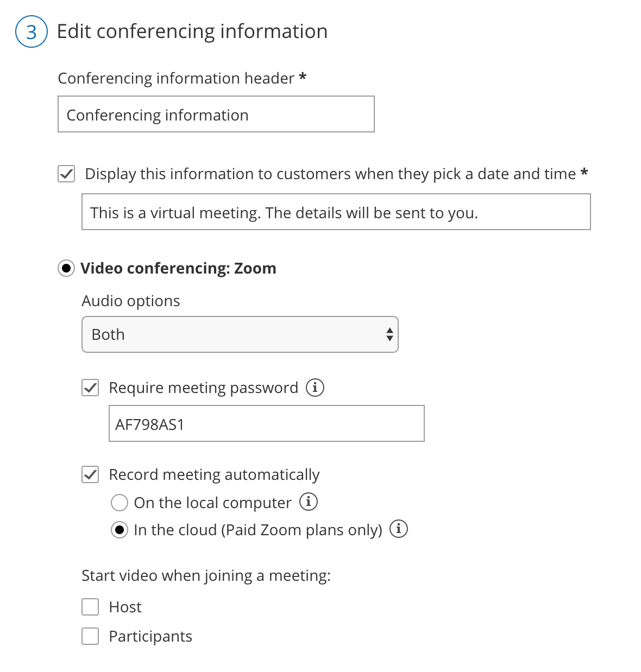Click the step 3 circle icon
The height and width of the screenshot is (672, 641).
pyautogui.click(x=32, y=31)
